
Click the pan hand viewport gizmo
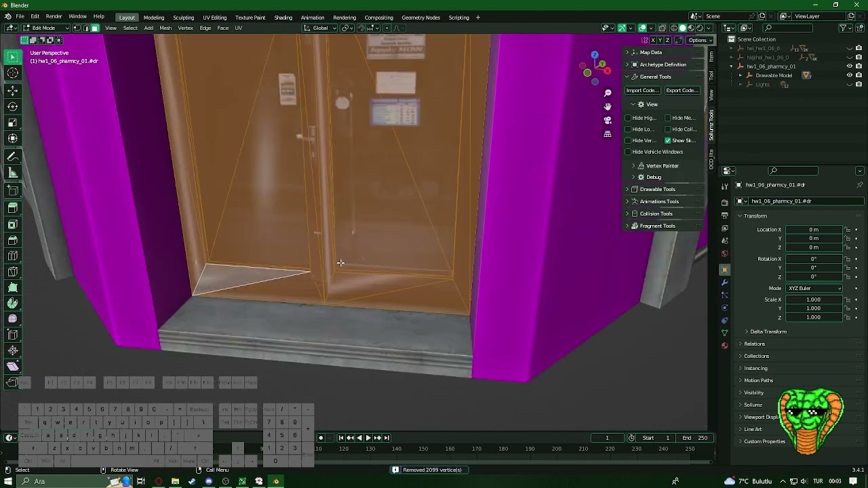point(608,106)
